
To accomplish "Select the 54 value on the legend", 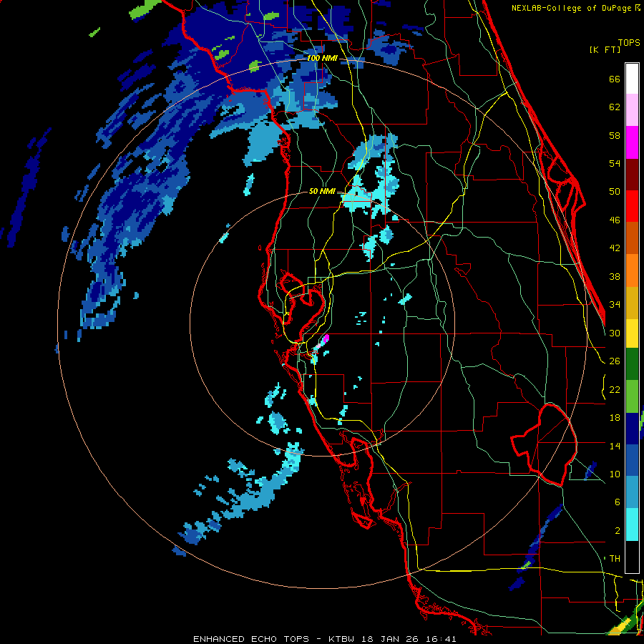I will [x=615, y=163].
